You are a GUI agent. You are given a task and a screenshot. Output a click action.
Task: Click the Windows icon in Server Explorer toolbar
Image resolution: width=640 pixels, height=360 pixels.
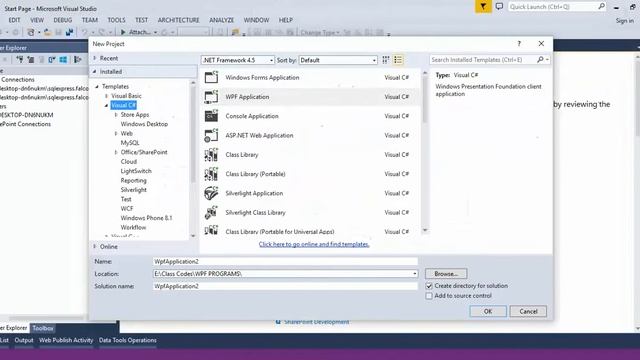click(63, 60)
